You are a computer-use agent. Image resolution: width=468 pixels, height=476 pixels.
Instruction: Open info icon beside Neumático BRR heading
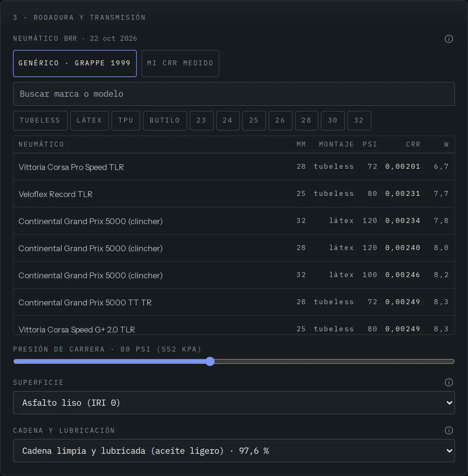pos(449,39)
